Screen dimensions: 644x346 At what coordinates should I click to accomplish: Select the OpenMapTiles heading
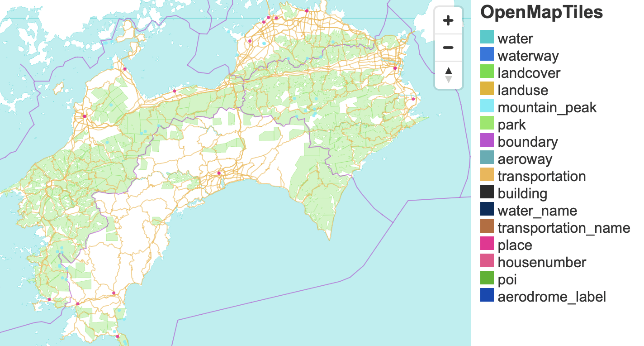pyautogui.click(x=541, y=12)
